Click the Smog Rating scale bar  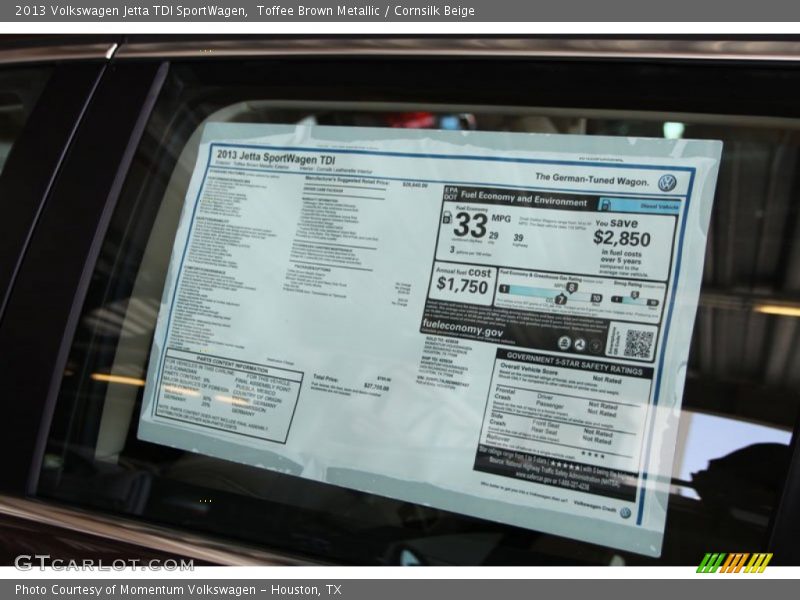(636, 297)
